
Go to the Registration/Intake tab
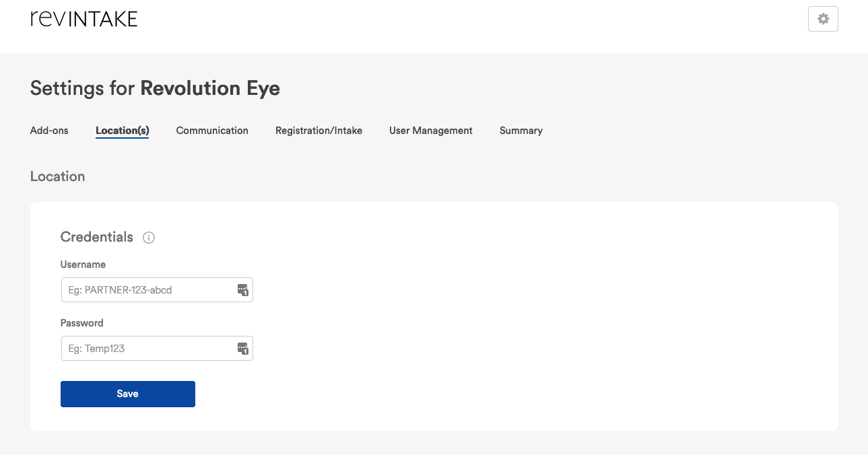point(319,131)
